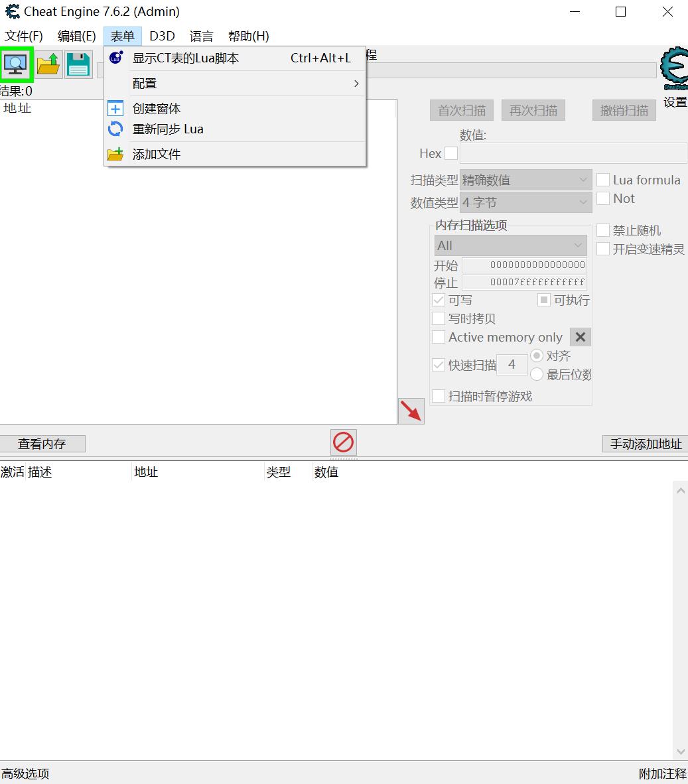
Task: Click the 查看内存 button
Action: click(42, 444)
